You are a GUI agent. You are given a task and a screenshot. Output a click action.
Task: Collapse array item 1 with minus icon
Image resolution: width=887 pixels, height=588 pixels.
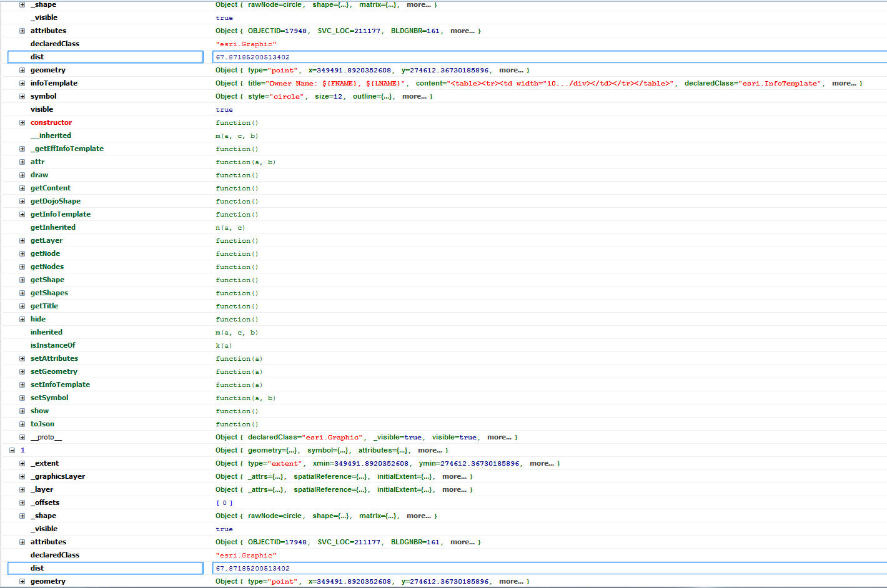tap(12, 450)
